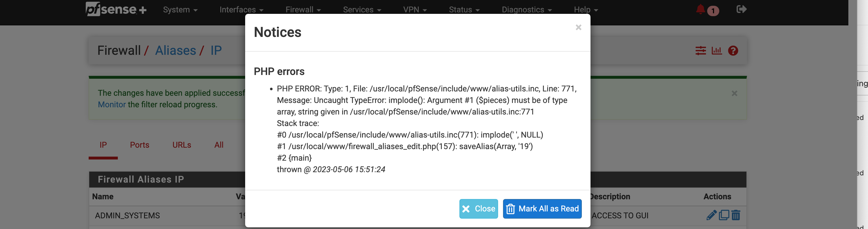Click the pfSense logo
This screenshot has height=229, width=868.
(116, 10)
